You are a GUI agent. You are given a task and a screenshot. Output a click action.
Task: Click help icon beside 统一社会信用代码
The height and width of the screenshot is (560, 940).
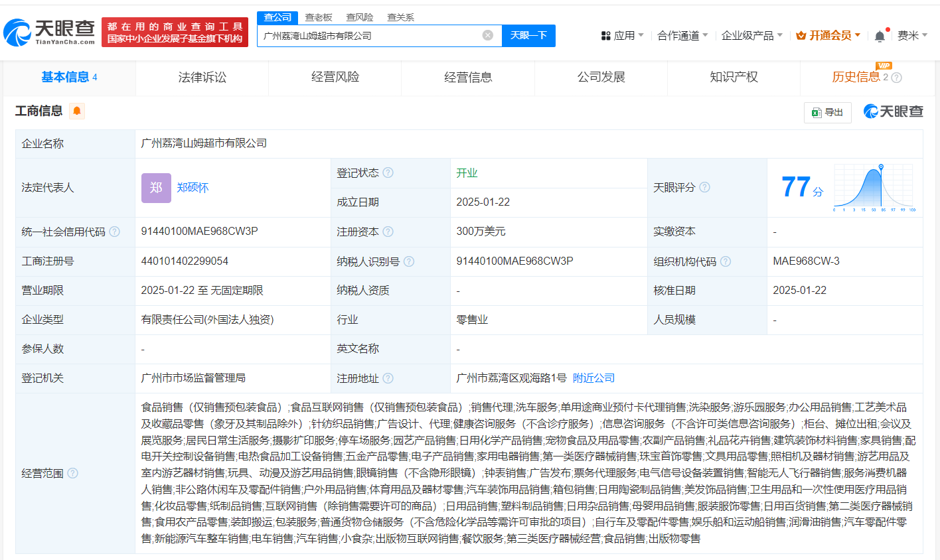click(x=115, y=232)
